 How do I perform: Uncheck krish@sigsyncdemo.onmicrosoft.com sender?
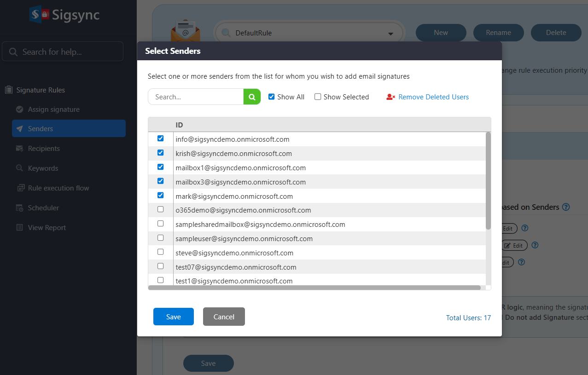coord(161,153)
